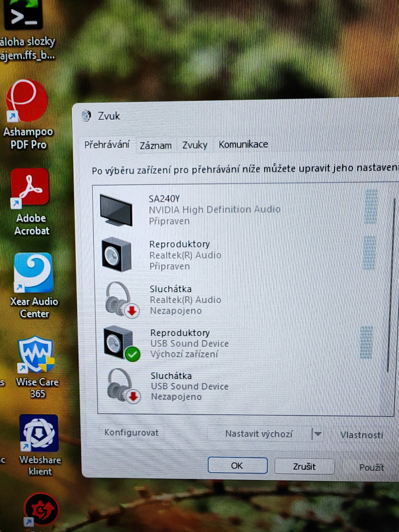
Task: Click the Zvuk window title text
Action: pos(109,116)
